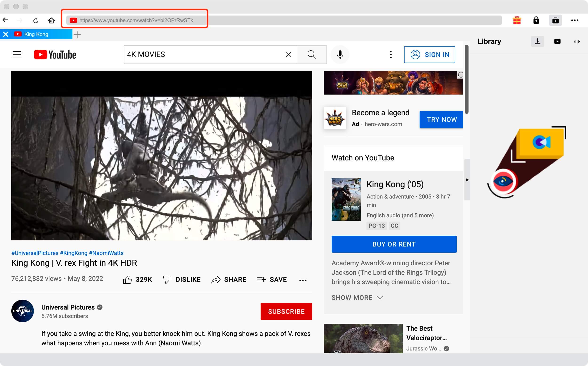This screenshot has height=366, width=588.
Task: Open the more-actions menu below the video
Action: click(302, 280)
